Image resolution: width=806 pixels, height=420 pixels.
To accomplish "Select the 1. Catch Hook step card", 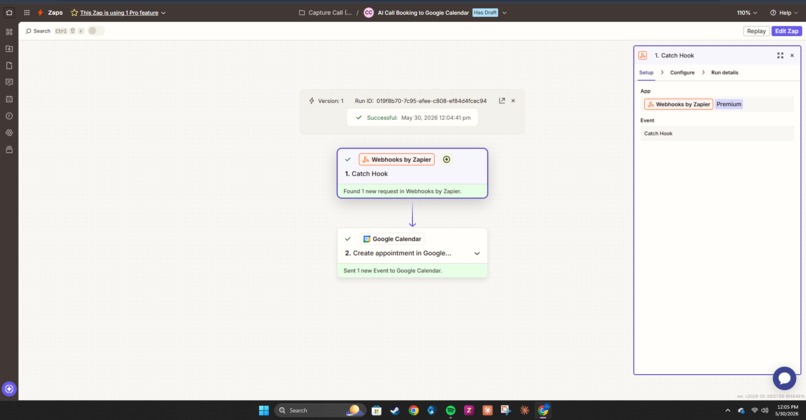I will point(412,173).
